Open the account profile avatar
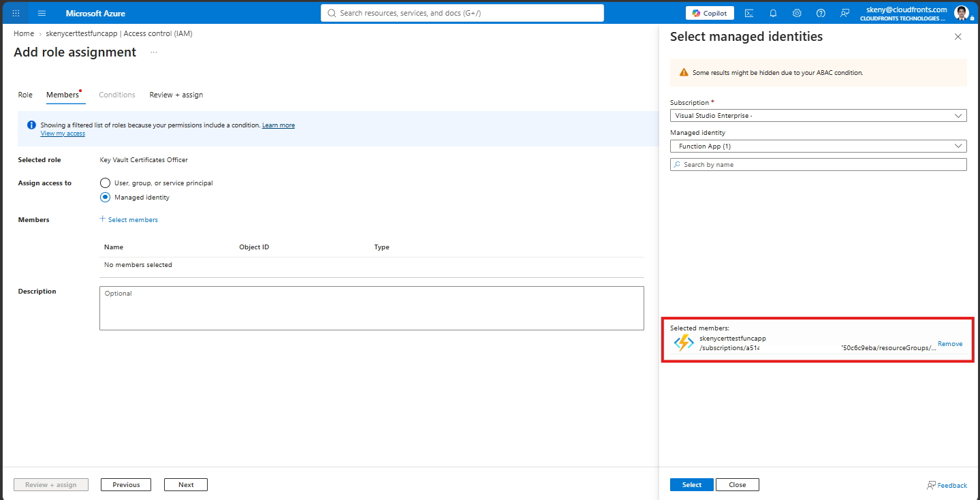Screen dimensions: 980x500 (x=961, y=13)
